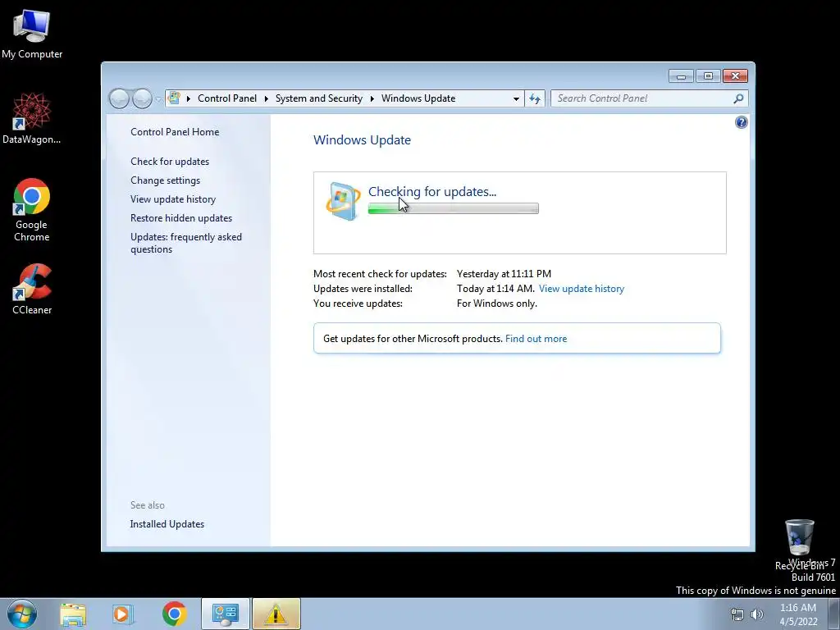This screenshot has height=630, width=840.
Task: Expand the recent pages arrow near Back
Action: click(158, 99)
